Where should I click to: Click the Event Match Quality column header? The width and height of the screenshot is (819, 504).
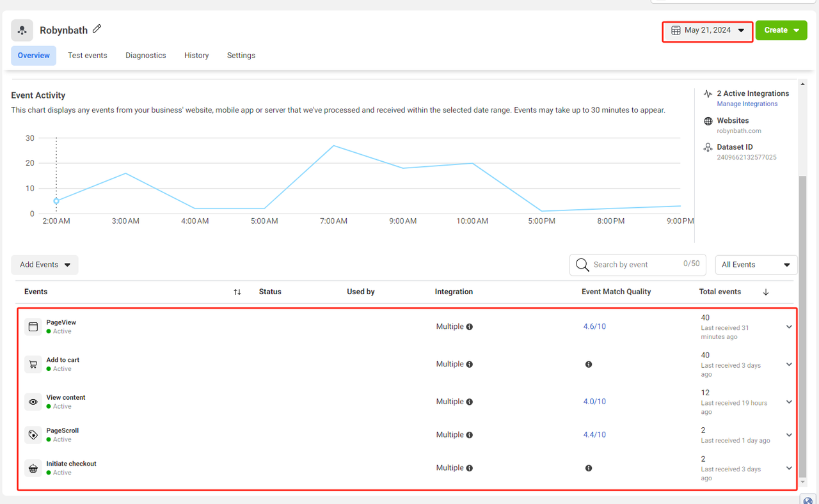(x=616, y=292)
